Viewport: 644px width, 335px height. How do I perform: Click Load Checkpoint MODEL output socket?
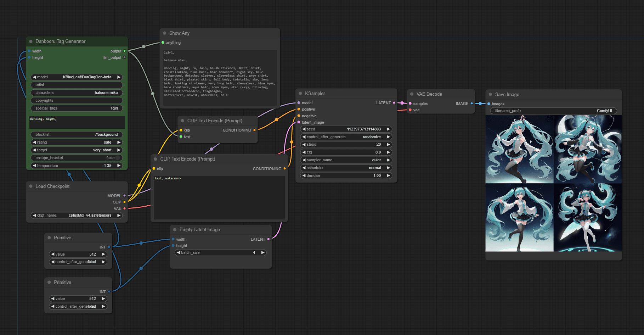(x=124, y=196)
